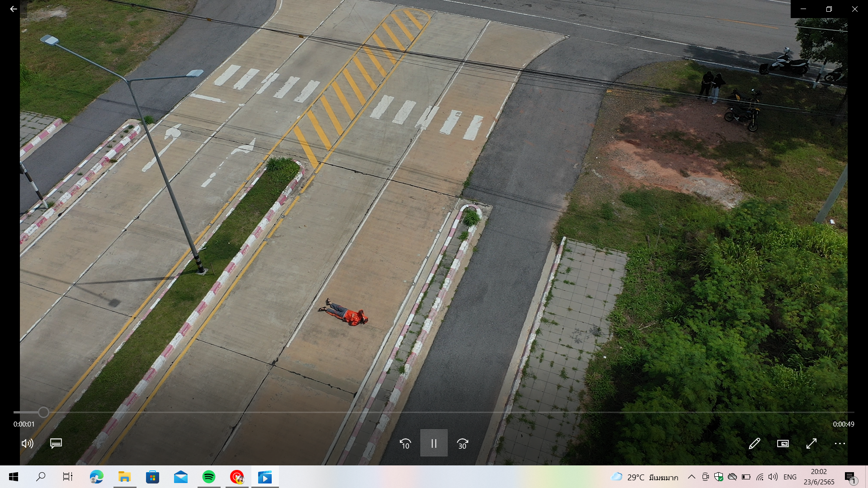Skip back 10 seconds
Image resolution: width=868 pixels, height=488 pixels.
[405, 443]
